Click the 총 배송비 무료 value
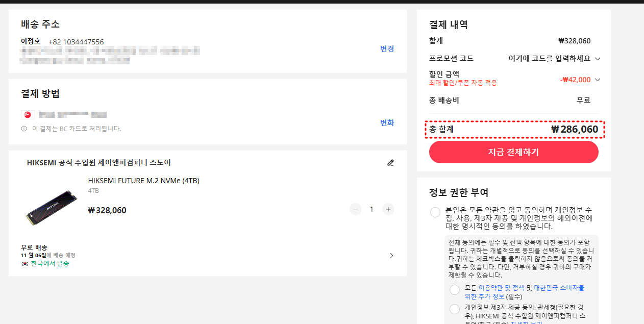Screen dimensions: 644x324 [583, 101]
